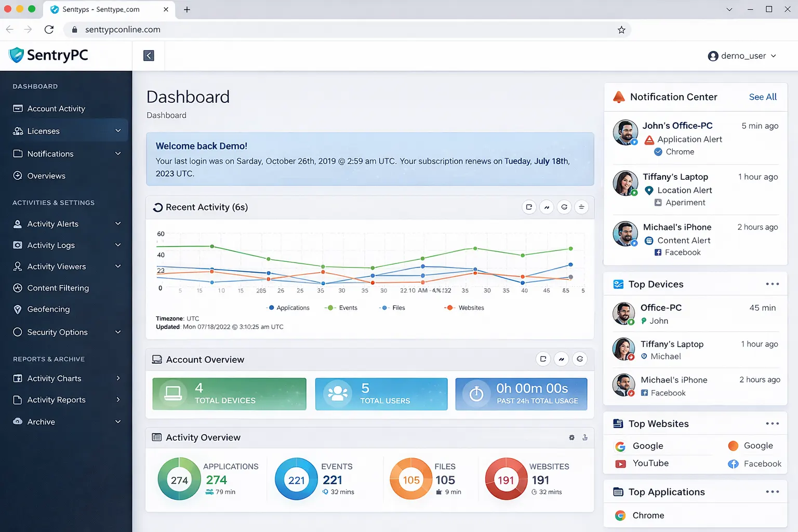The height and width of the screenshot is (532, 798).
Task: Open Account Activity in the sidebar
Action: [x=56, y=109]
